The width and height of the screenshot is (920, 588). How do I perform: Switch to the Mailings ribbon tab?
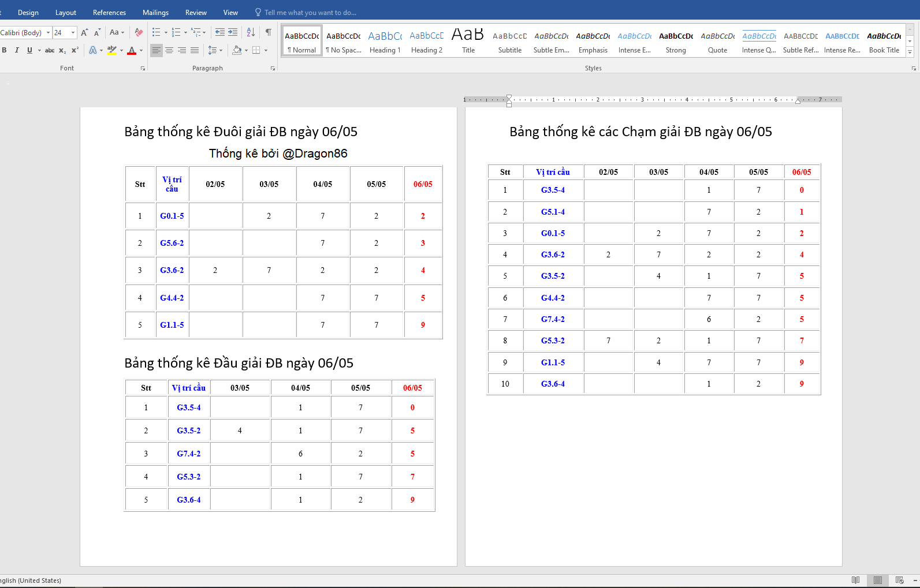pyautogui.click(x=155, y=12)
